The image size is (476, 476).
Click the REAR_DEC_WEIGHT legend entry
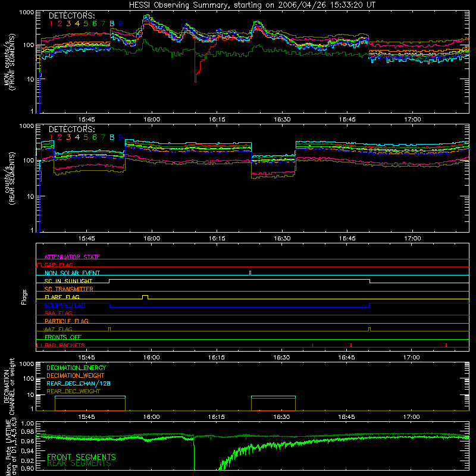click(x=73, y=392)
